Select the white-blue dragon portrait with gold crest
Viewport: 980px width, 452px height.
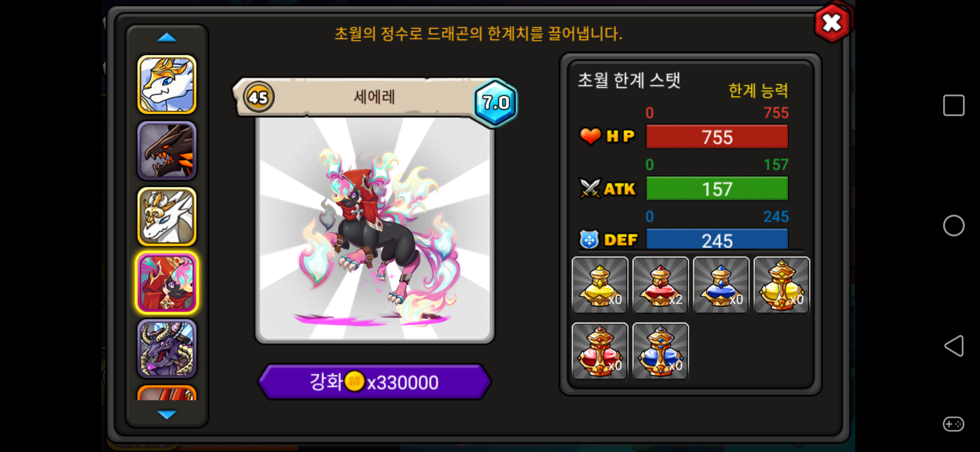click(166, 84)
